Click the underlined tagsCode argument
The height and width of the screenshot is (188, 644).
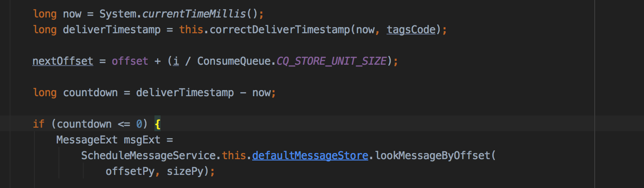pos(411,30)
